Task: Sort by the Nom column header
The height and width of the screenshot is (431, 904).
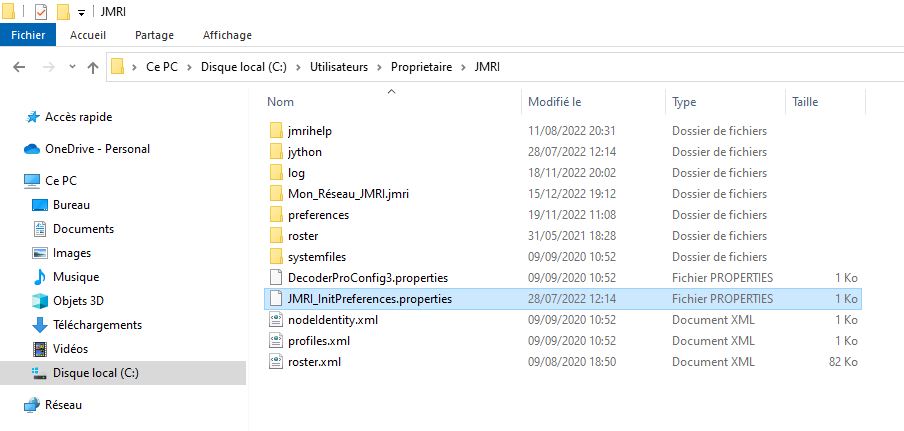Action: (x=280, y=102)
